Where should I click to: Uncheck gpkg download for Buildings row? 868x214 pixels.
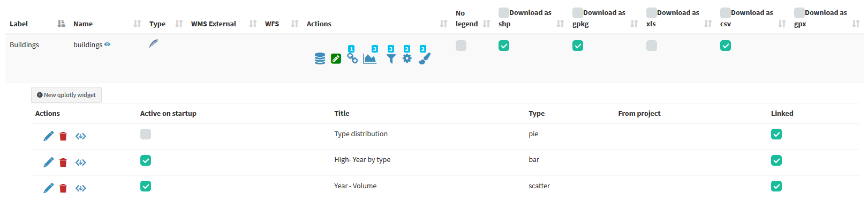(x=578, y=46)
